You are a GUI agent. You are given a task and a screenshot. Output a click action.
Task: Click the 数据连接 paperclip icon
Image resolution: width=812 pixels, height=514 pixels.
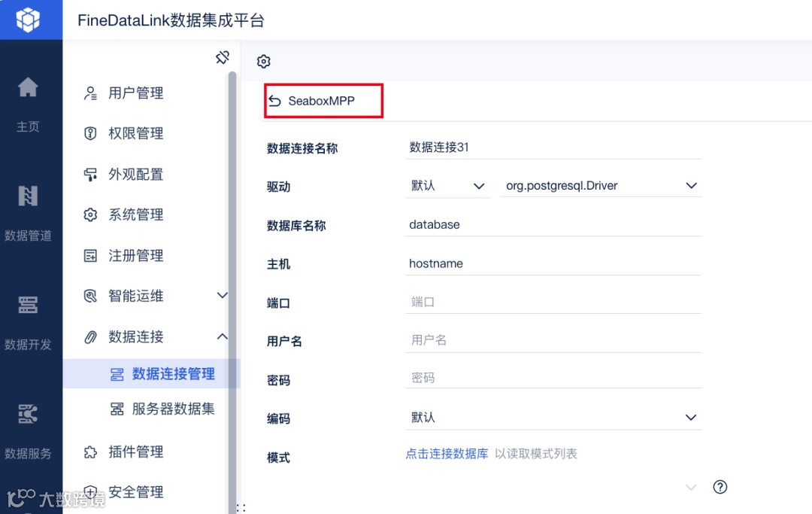click(90, 337)
